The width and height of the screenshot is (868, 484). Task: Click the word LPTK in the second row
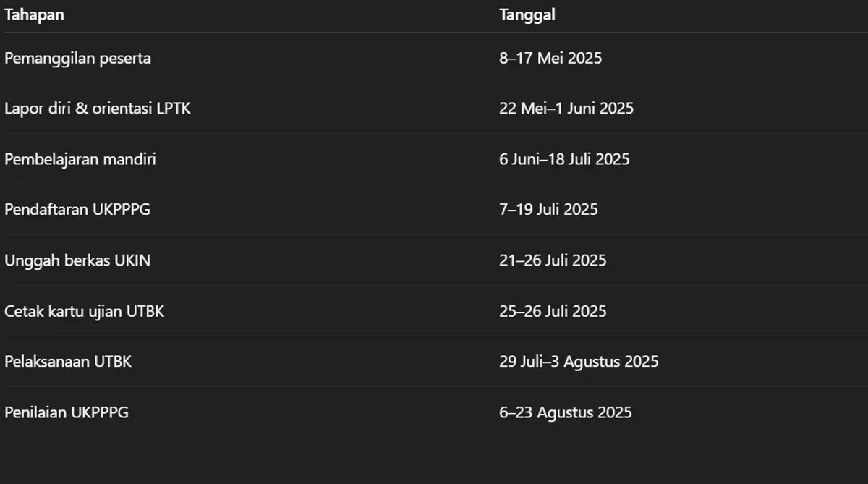tap(174, 109)
